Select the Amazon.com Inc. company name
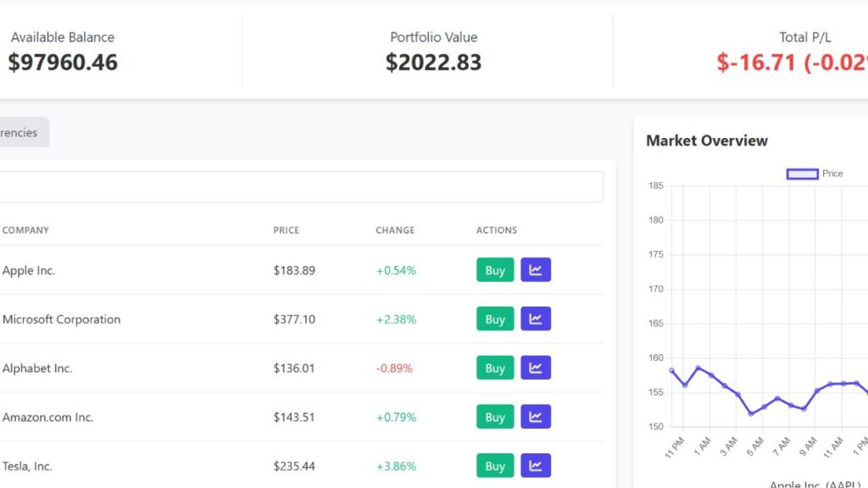The height and width of the screenshot is (488, 868). (x=47, y=417)
